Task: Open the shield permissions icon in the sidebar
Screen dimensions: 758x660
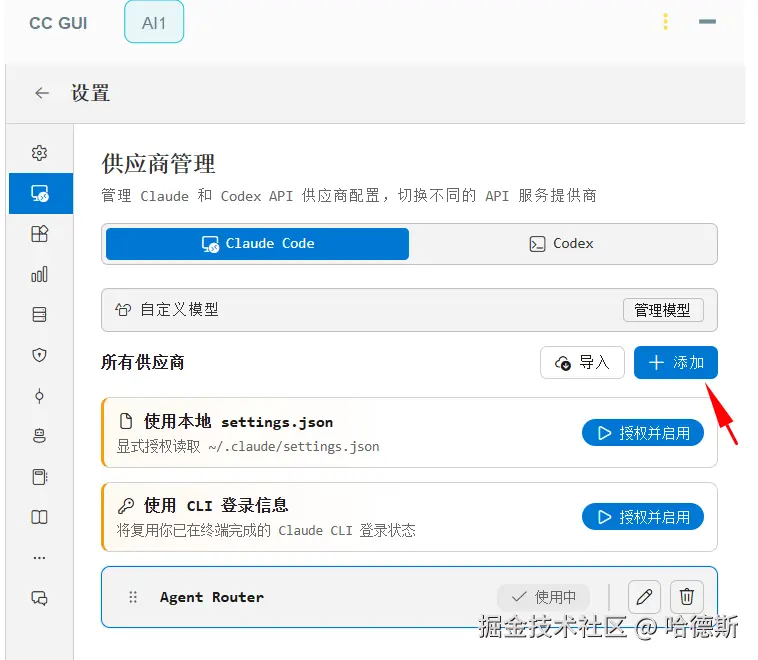Action: pos(39,355)
